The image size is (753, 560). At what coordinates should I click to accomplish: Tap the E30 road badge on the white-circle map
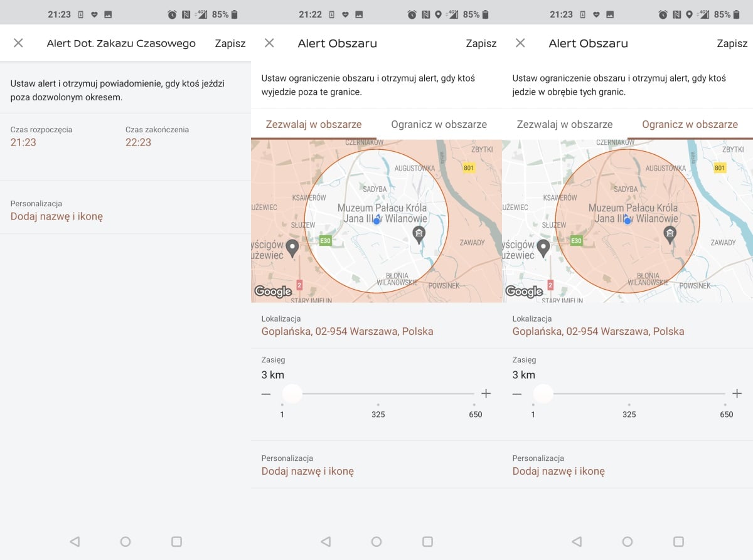click(325, 241)
